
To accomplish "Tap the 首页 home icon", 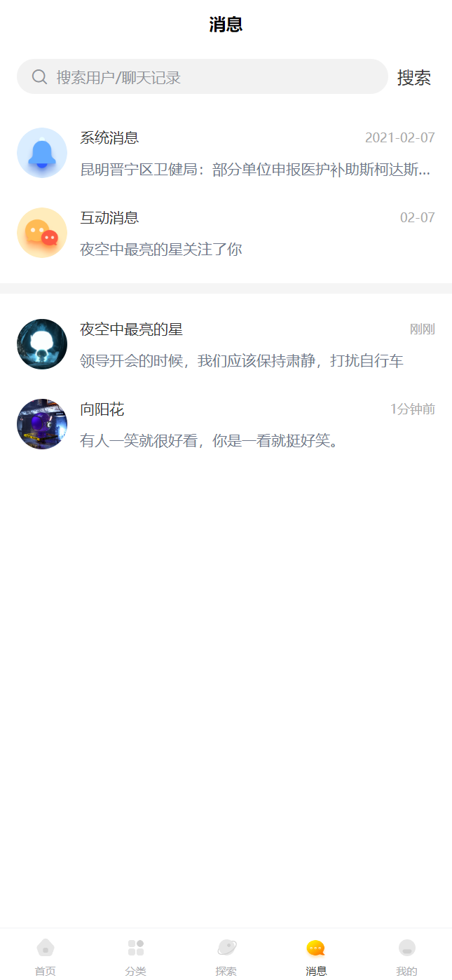I will click(46, 948).
